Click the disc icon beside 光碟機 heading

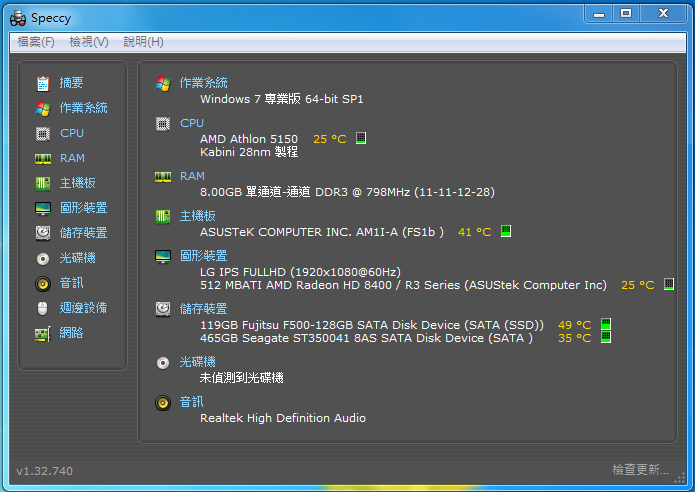(x=163, y=363)
